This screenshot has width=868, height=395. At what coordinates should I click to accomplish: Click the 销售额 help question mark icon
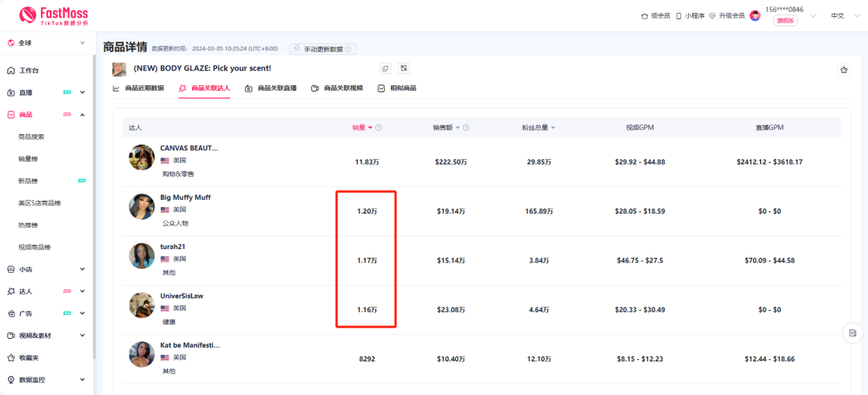point(466,128)
